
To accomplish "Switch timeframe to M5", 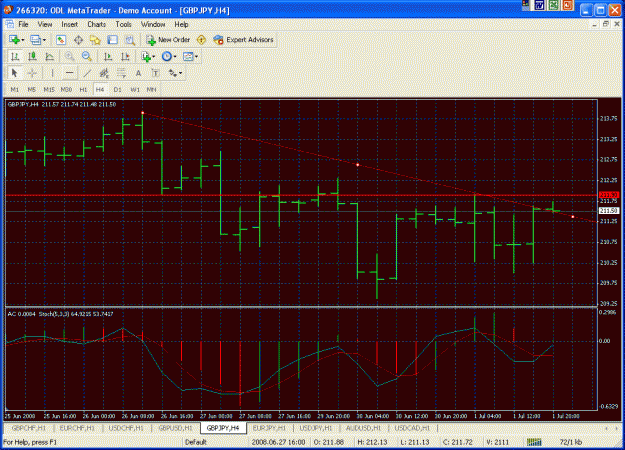I will (31, 90).
